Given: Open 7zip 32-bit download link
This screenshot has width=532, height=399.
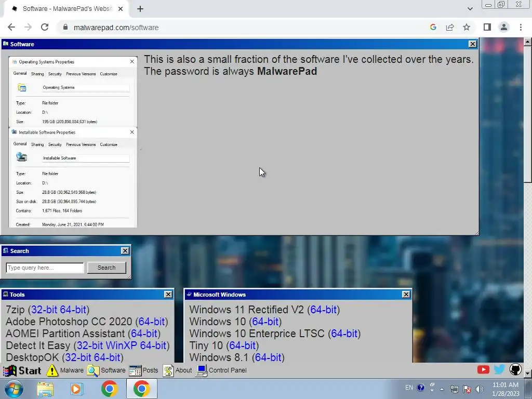Looking at the screenshot, I should [44, 310].
